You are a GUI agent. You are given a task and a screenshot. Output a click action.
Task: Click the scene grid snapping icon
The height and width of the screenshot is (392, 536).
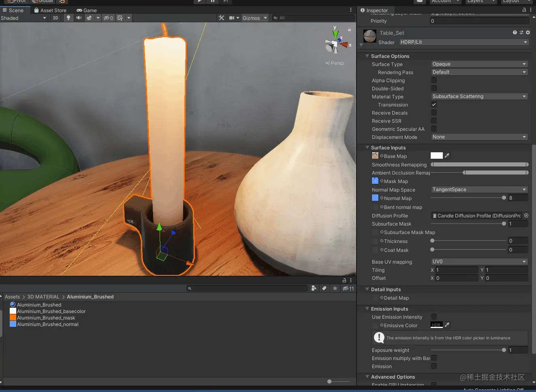[x=120, y=18]
